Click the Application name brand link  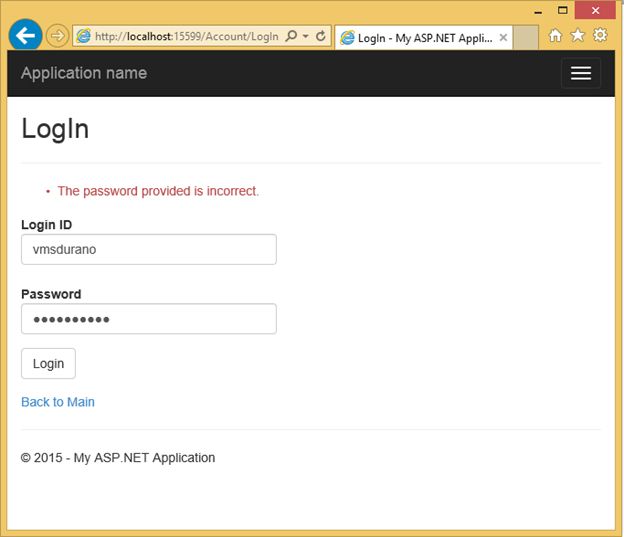click(84, 73)
